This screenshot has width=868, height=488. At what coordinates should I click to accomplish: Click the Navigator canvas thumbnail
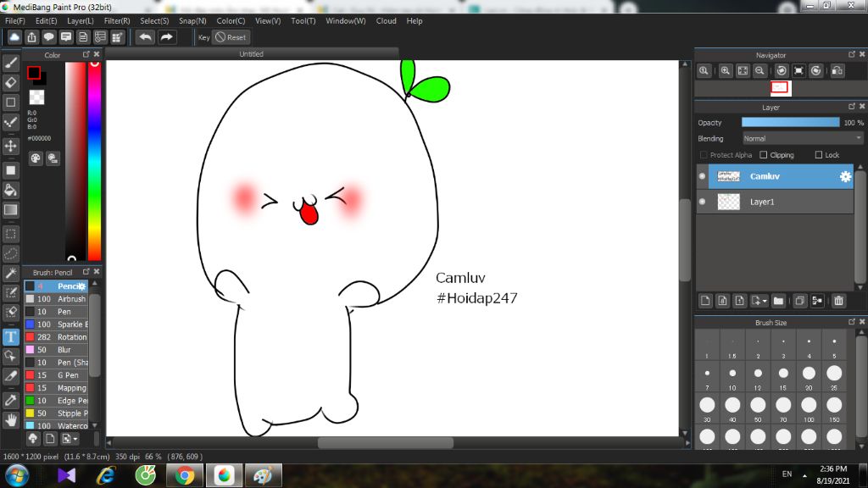pyautogui.click(x=781, y=87)
